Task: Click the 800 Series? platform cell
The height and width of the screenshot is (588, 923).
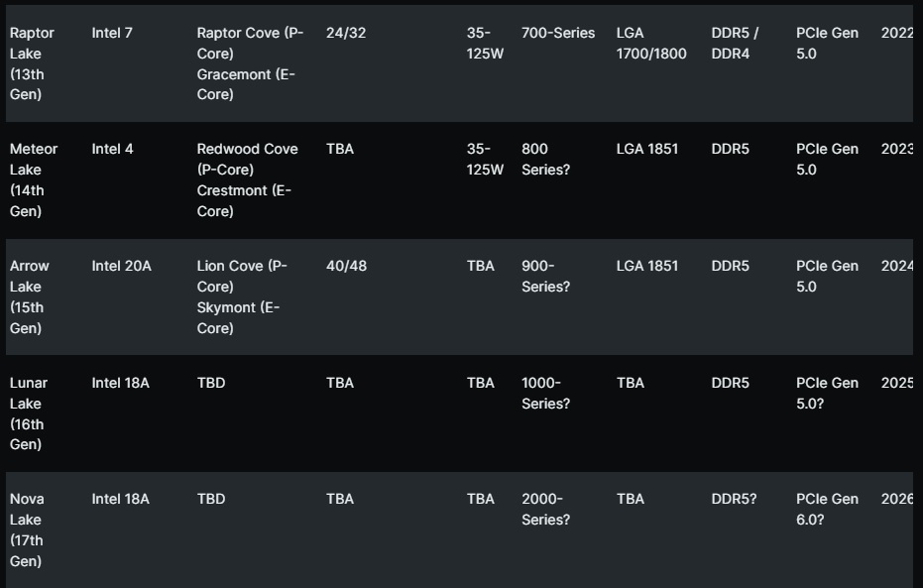Action: [545, 159]
